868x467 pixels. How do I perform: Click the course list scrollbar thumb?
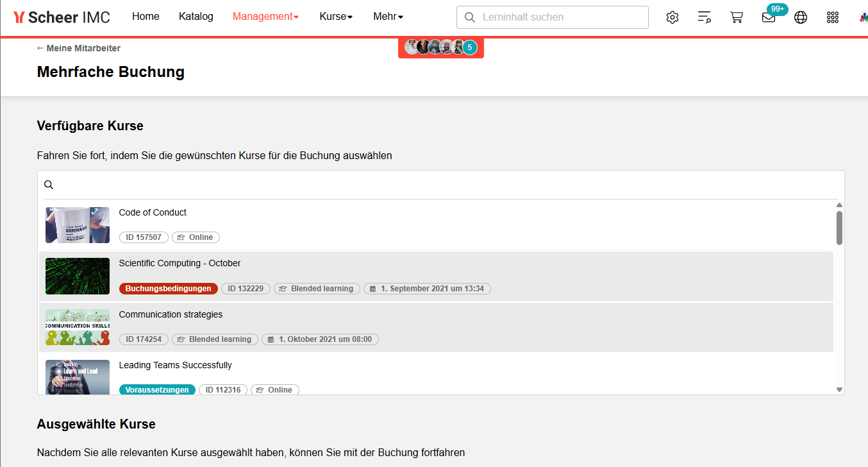point(839,228)
